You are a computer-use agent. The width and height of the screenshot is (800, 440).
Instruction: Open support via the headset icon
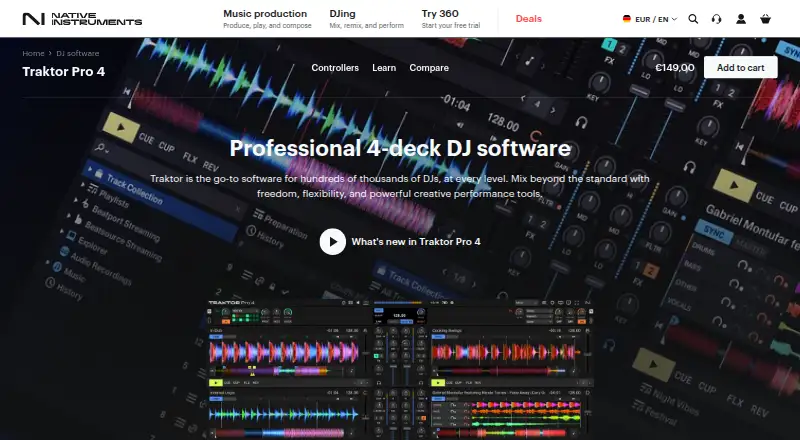pos(716,19)
